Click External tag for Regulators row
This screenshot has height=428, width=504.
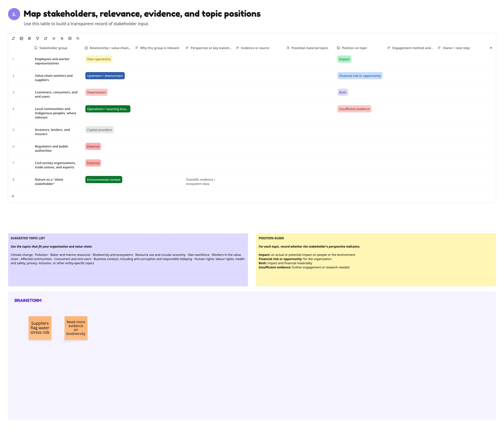point(93,146)
